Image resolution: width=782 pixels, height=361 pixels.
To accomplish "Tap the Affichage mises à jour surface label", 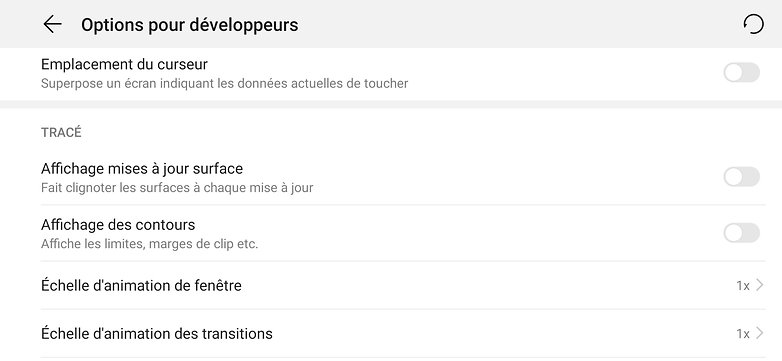I will tap(142, 169).
